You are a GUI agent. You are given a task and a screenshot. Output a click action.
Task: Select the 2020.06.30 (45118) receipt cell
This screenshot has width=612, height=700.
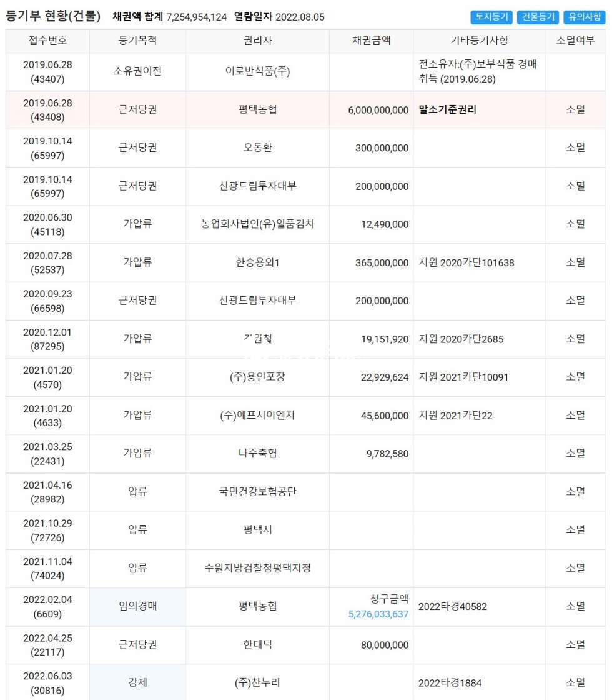47,224
